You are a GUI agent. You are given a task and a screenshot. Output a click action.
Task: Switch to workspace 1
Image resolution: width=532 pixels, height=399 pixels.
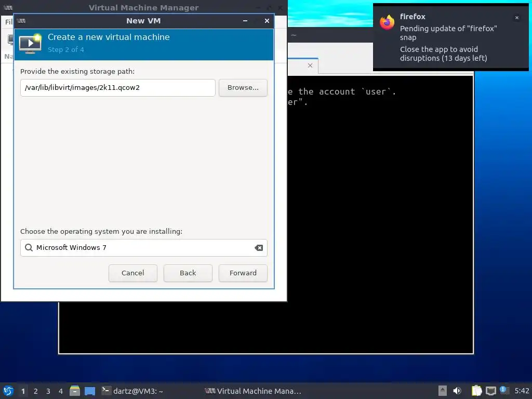point(23,391)
